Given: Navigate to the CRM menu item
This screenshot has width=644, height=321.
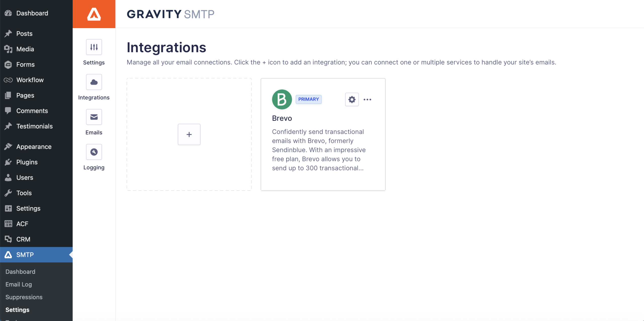Looking at the screenshot, I should [23, 239].
